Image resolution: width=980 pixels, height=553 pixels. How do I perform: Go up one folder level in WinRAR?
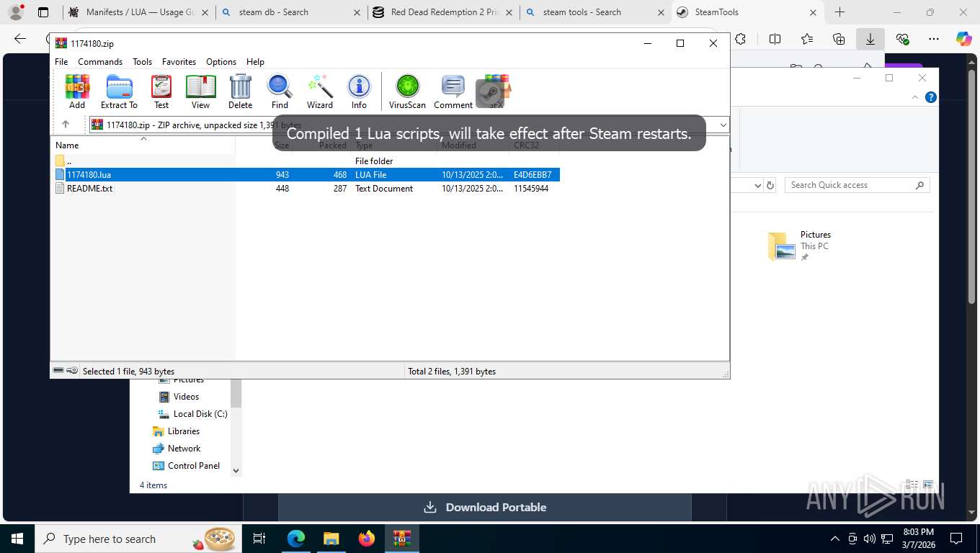pyautogui.click(x=66, y=125)
